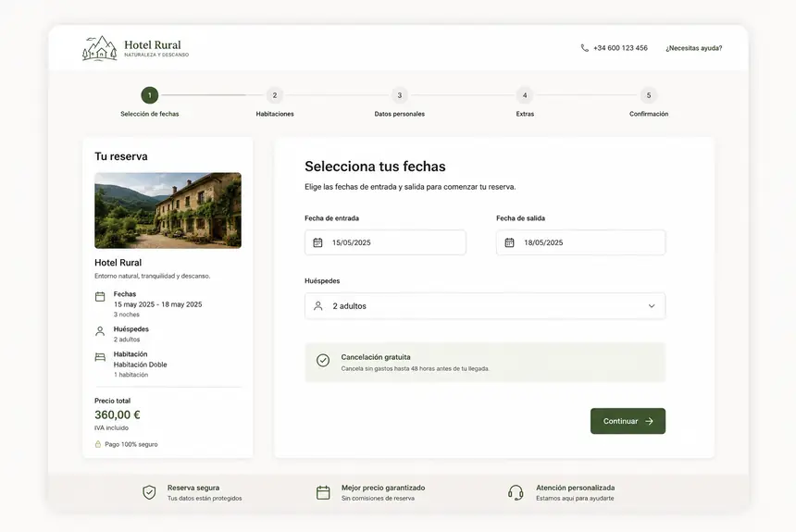Open the Huéspedes dropdown chevron
The image size is (796, 532).
coord(652,306)
